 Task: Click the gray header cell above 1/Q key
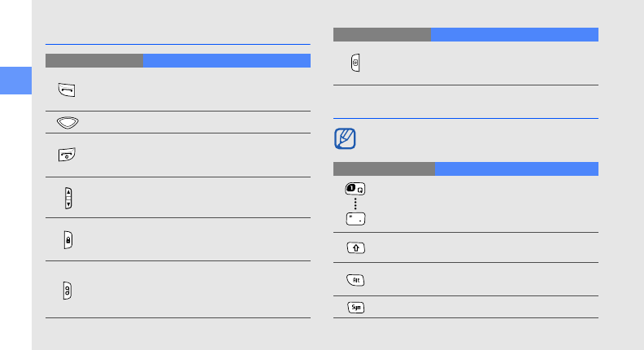coord(384,168)
